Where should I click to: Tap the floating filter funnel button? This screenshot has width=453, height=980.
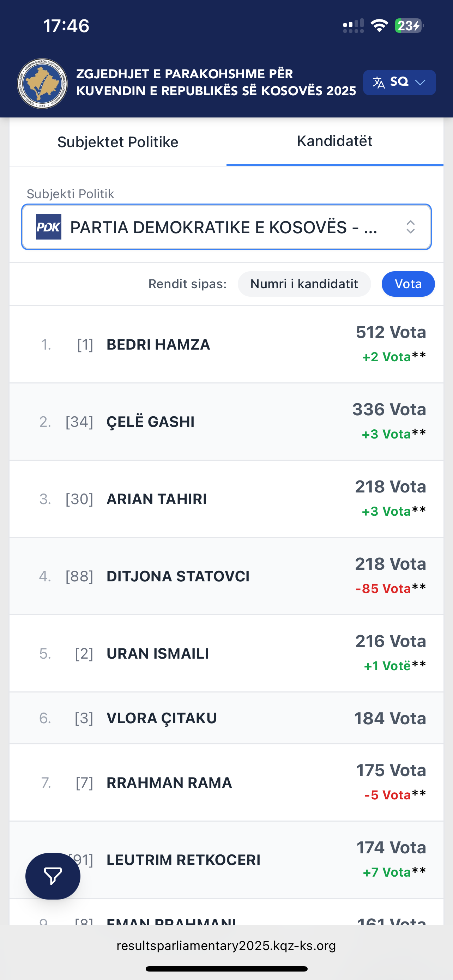[53, 876]
